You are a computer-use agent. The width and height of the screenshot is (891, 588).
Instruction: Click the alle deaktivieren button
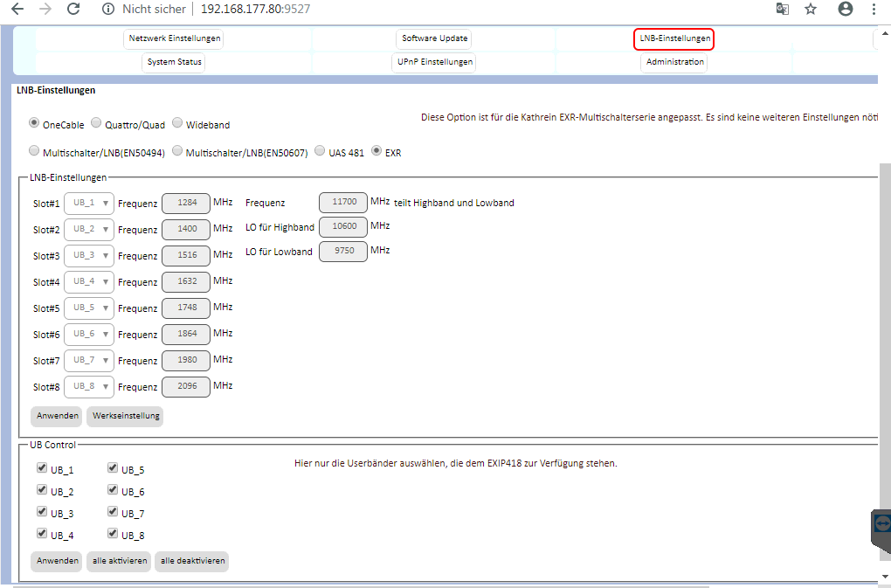[191, 561]
